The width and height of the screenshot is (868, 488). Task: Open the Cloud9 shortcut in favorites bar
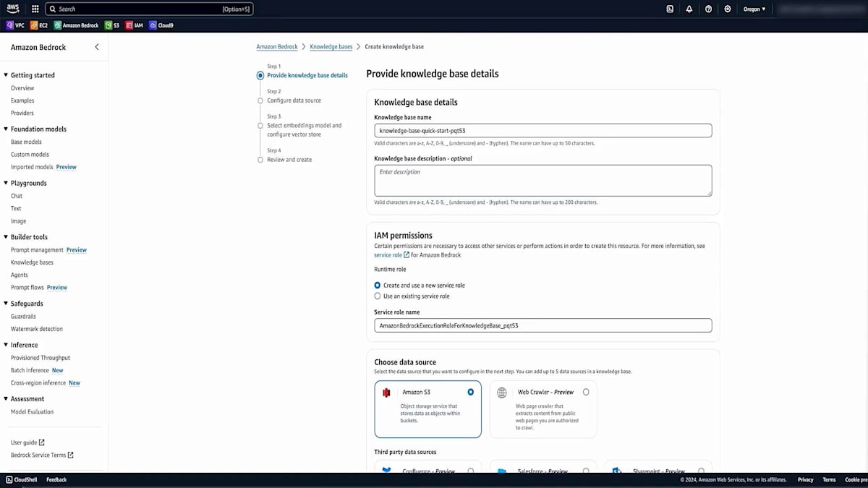[161, 25]
